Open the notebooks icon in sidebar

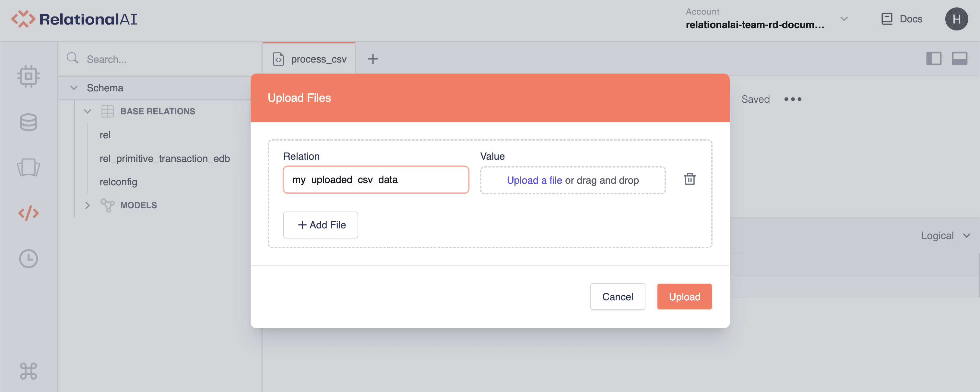(x=29, y=167)
